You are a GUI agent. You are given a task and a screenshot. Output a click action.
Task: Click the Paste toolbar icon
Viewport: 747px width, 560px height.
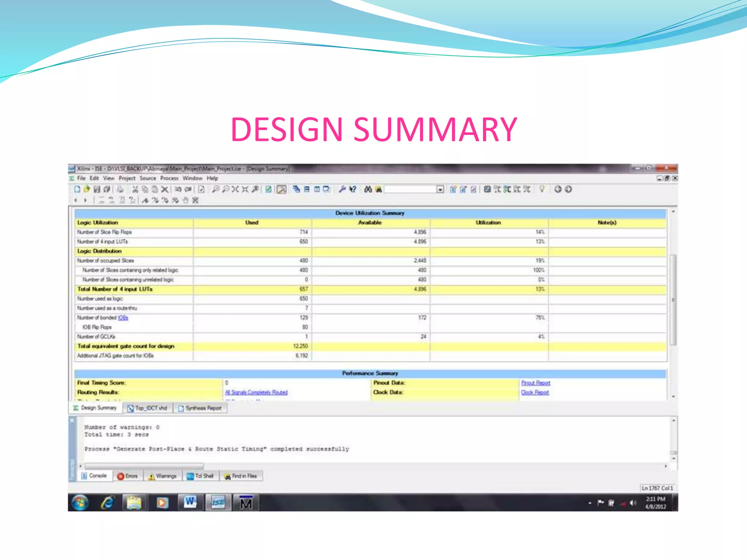coord(155,189)
